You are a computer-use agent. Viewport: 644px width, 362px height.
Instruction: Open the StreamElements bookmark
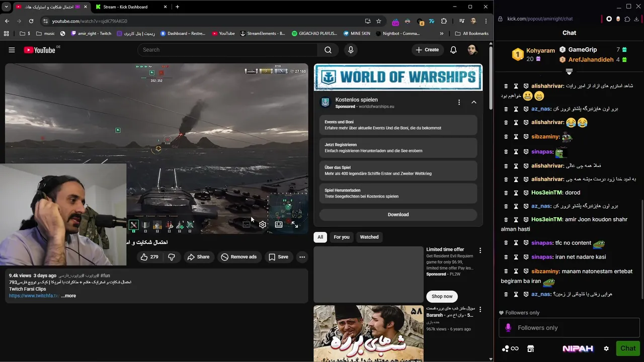coord(263,34)
